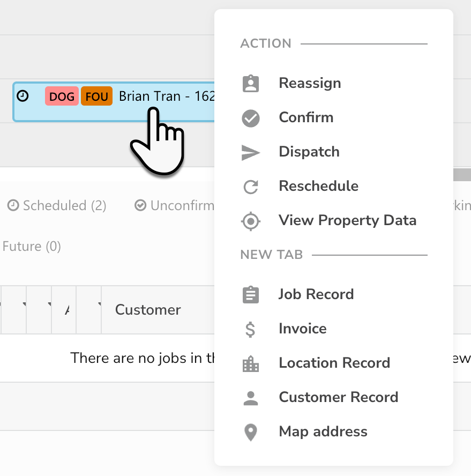This screenshot has height=476, width=471.
Task: Click the pink DOG tag
Action: click(x=62, y=96)
